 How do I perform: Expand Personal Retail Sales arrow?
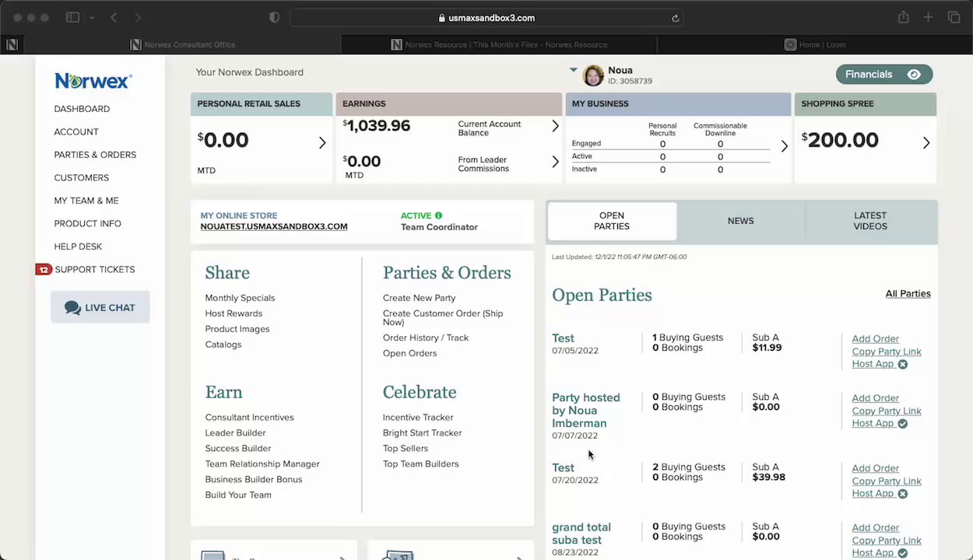point(322,142)
